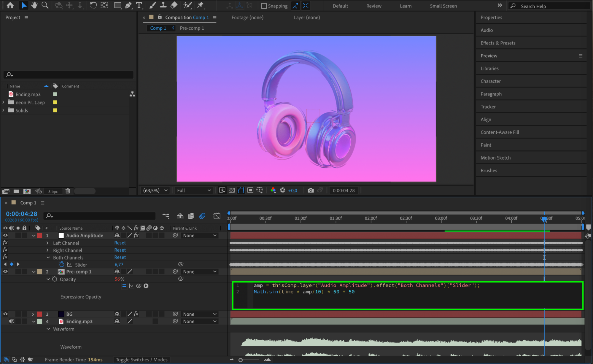Select the Pen tool
Viewport: 593px width, 364px height.
[128, 5]
